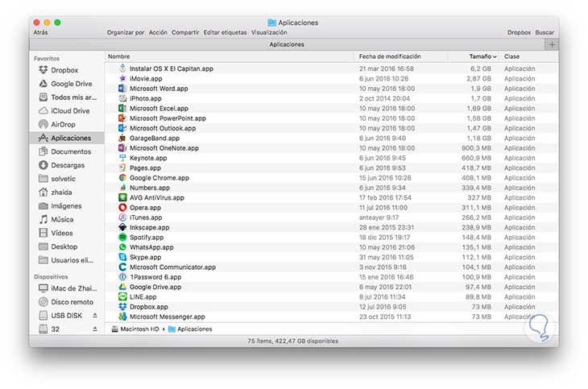Open the Dropbox sidebar favorite

[59, 70]
